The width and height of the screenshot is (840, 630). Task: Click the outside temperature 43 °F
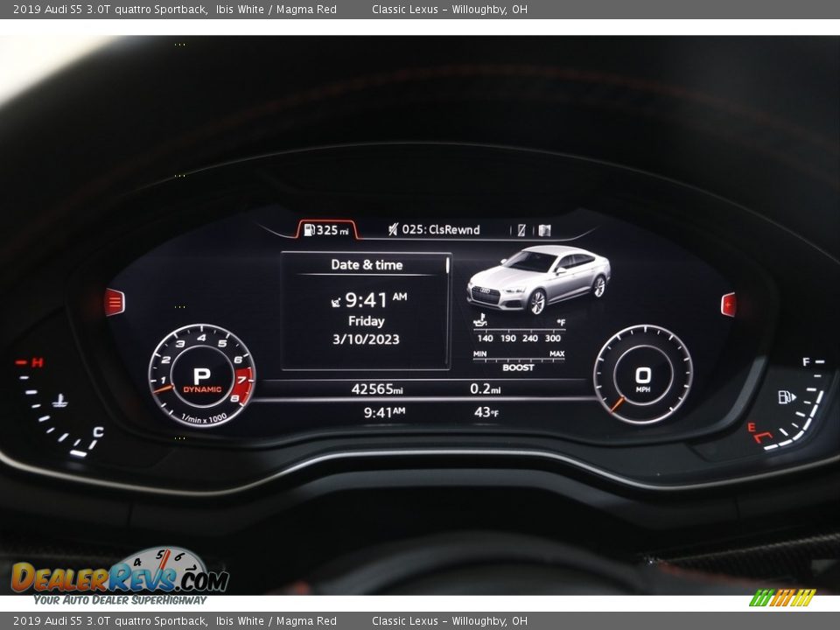pyautogui.click(x=486, y=412)
